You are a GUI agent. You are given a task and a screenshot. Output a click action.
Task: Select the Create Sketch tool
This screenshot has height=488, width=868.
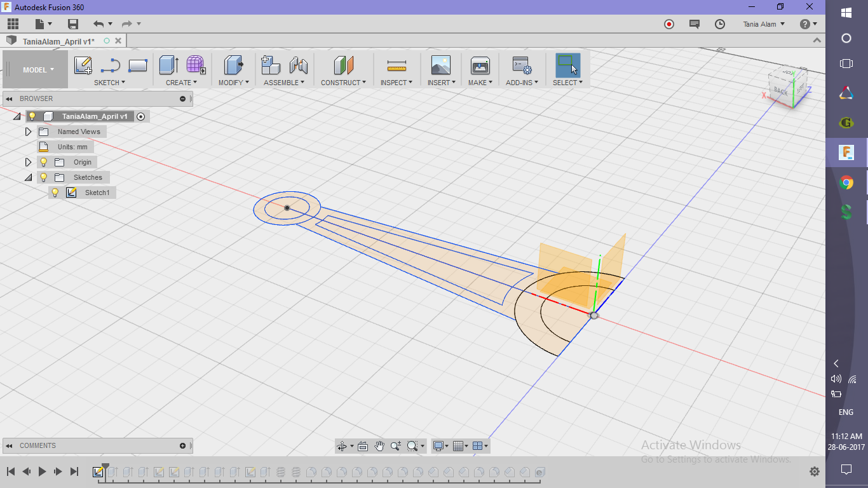pyautogui.click(x=83, y=65)
